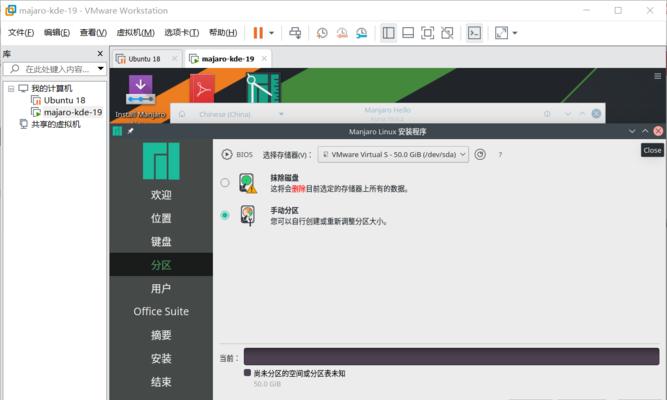The height and width of the screenshot is (400, 667).
Task: Click the installer window menu icon
Action: coord(117,131)
